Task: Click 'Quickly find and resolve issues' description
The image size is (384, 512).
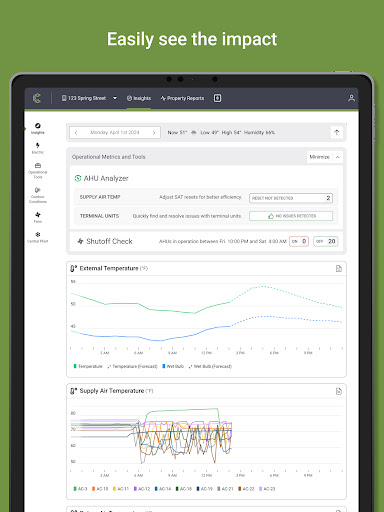Action: tap(187, 216)
